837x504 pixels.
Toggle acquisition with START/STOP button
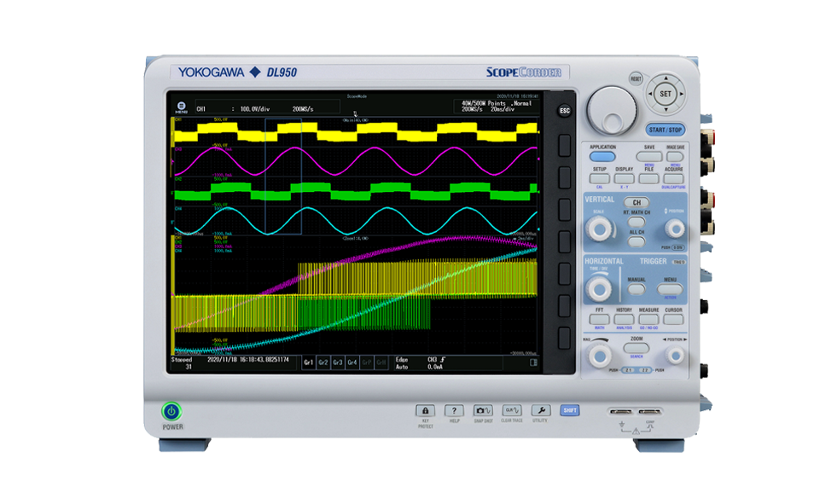pyautogui.click(x=665, y=130)
